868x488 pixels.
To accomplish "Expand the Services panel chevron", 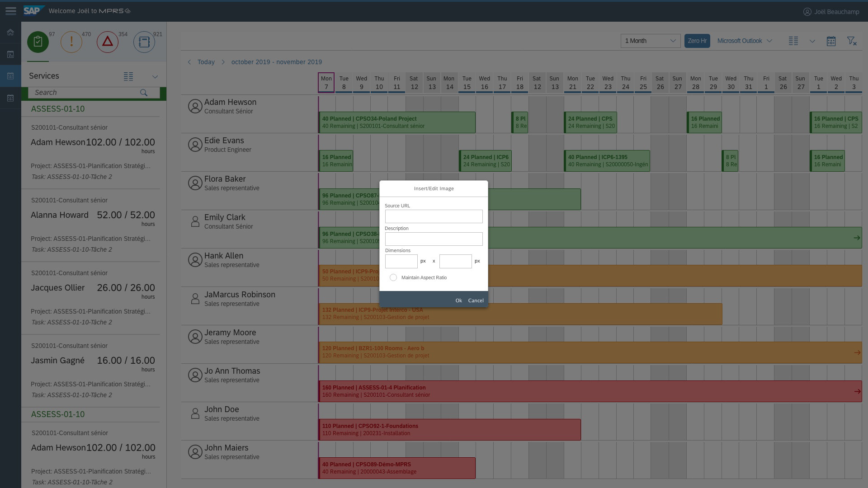I will (155, 77).
